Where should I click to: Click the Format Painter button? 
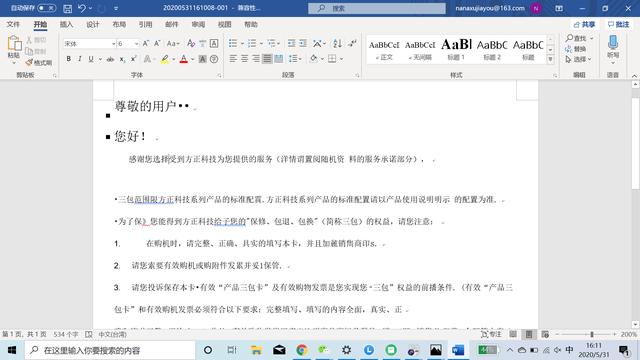pyautogui.click(x=39, y=62)
